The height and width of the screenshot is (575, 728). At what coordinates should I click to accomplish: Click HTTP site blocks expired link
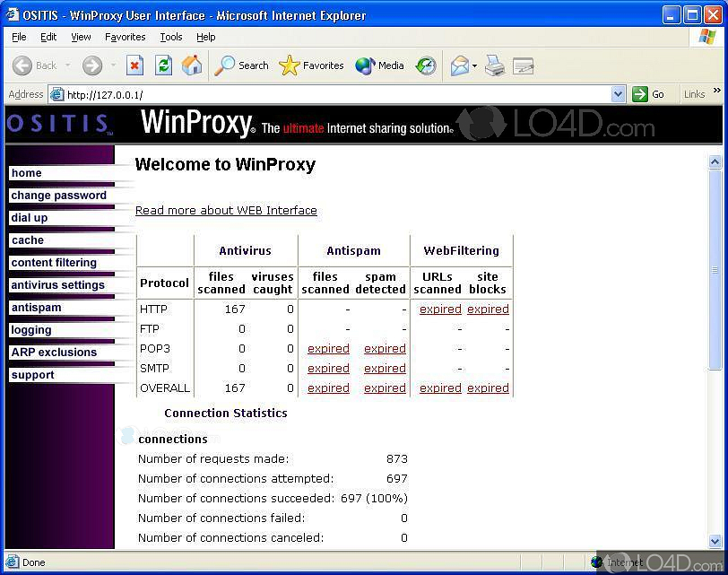coord(488,309)
